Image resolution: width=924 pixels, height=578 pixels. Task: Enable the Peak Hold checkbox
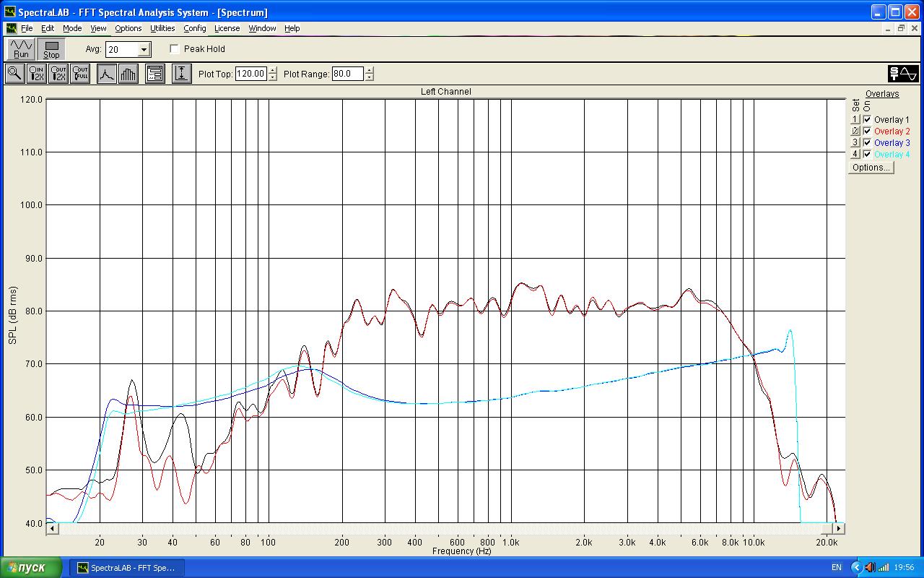pyautogui.click(x=175, y=49)
